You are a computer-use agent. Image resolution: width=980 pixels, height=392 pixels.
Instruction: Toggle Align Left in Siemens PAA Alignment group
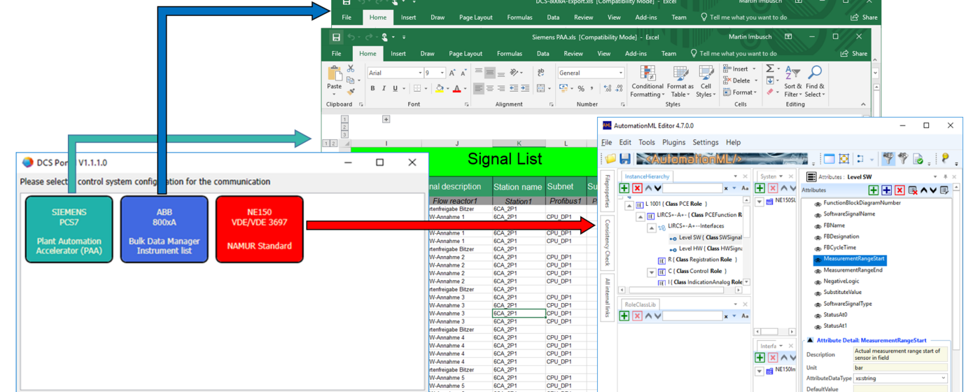479,89
